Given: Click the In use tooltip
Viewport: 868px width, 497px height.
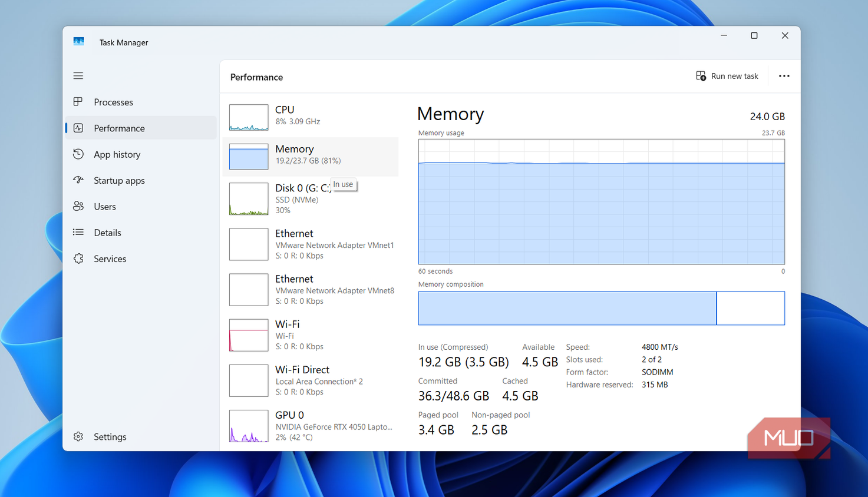Looking at the screenshot, I should pyautogui.click(x=343, y=184).
